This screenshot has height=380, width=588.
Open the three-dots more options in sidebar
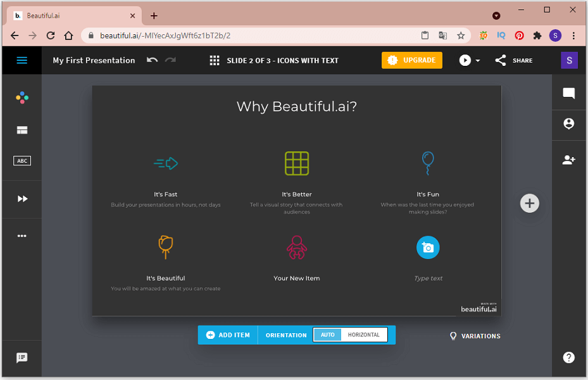22,236
